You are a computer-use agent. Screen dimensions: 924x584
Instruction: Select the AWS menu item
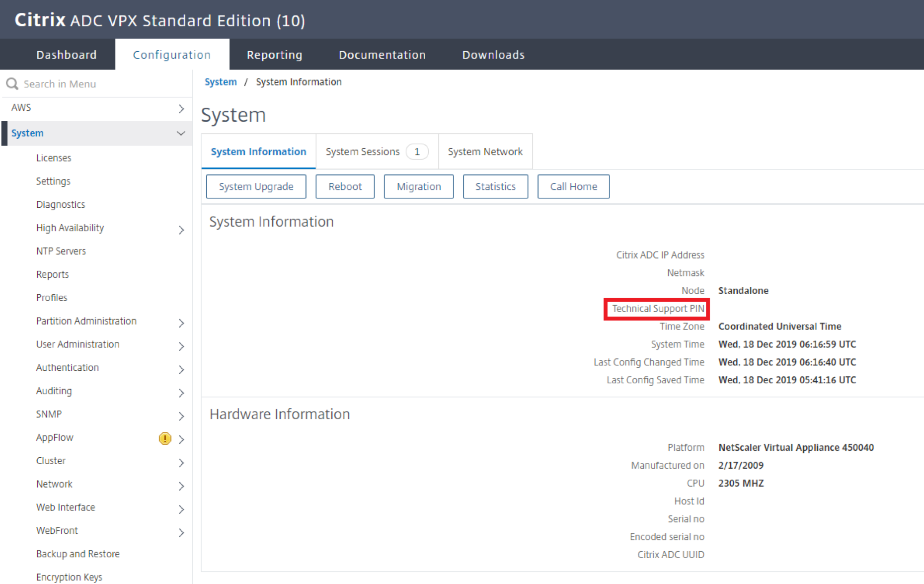tap(97, 108)
